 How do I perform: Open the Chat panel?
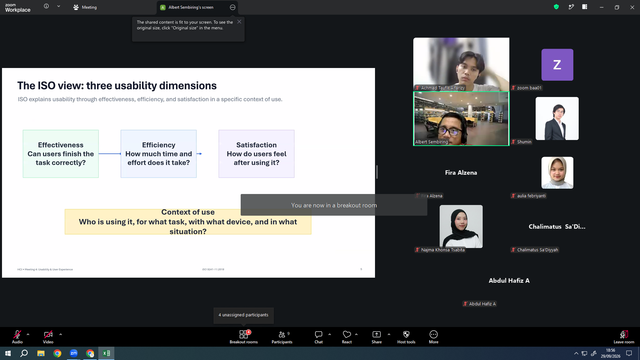[x=318, y=337]
